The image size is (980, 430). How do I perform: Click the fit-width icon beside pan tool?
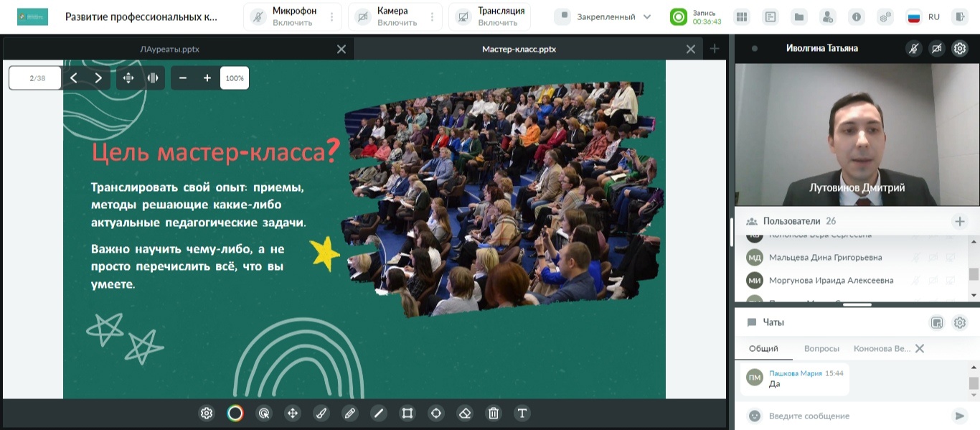pyautogui.click(x=153, y=78)
